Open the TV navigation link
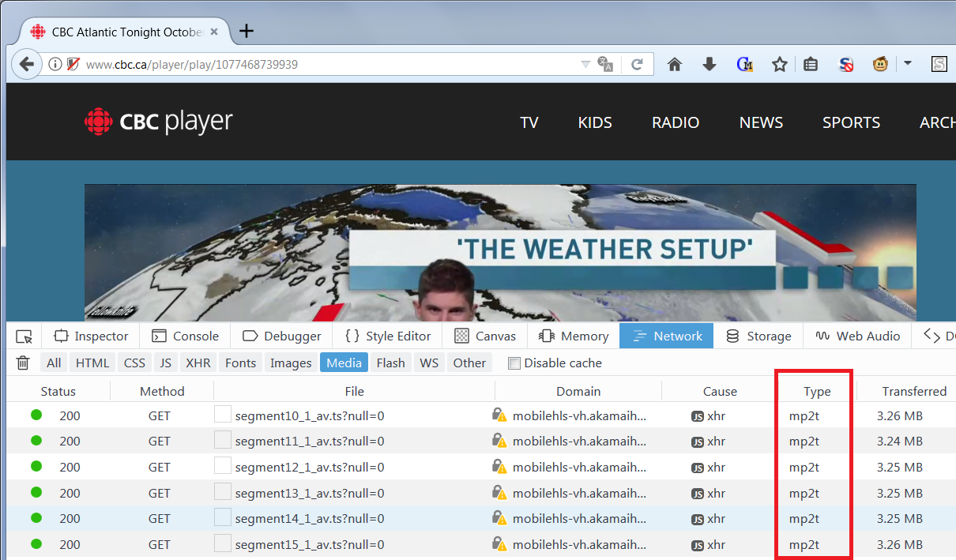Image resolution: width=956 pixels, height=560 pixels. tap(529, 122)
